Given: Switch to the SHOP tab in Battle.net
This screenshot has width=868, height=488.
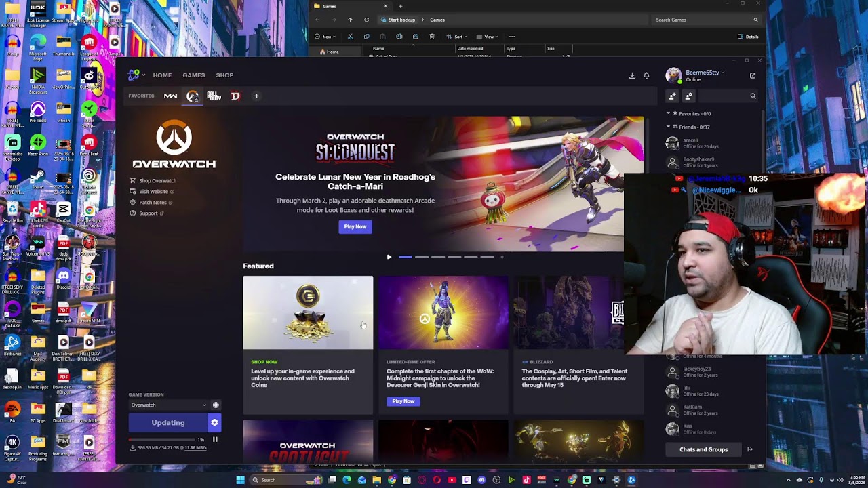Looking at the screenshot, I should [x=224, y=75].
